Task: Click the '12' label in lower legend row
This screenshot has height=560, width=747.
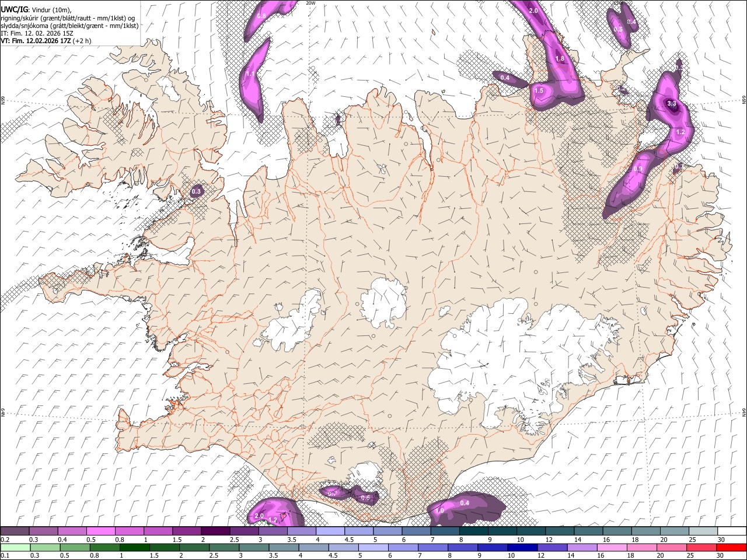Action: [x=541, y=555]
